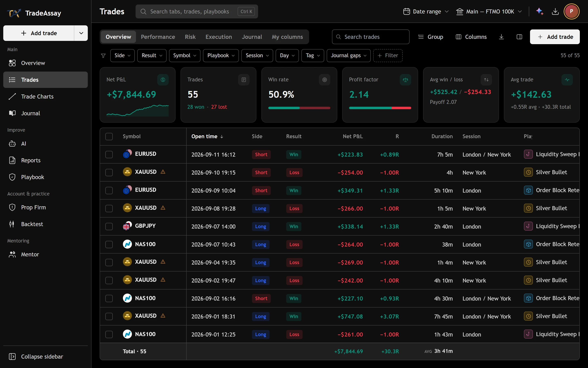Open the Playbook filter dropdown
This screenshot has width=588, height=368.
(221, 55)
